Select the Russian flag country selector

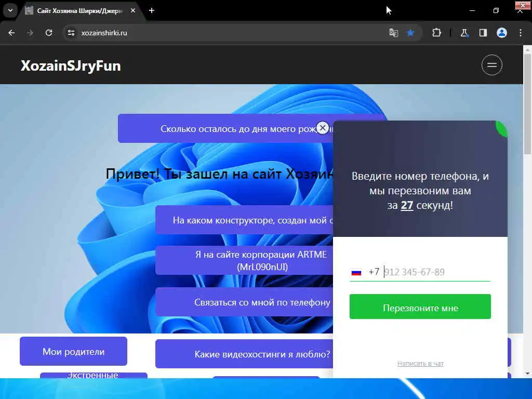(356, 272)
